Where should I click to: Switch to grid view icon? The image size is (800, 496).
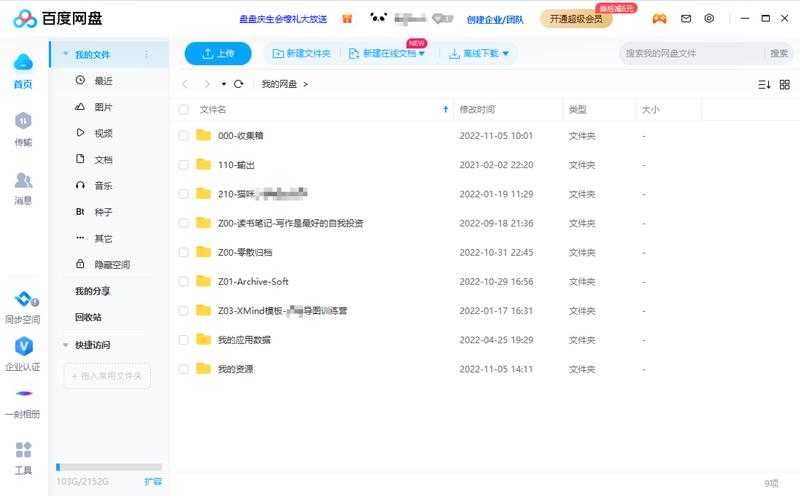pyautogui.click(x=785, y=84)
